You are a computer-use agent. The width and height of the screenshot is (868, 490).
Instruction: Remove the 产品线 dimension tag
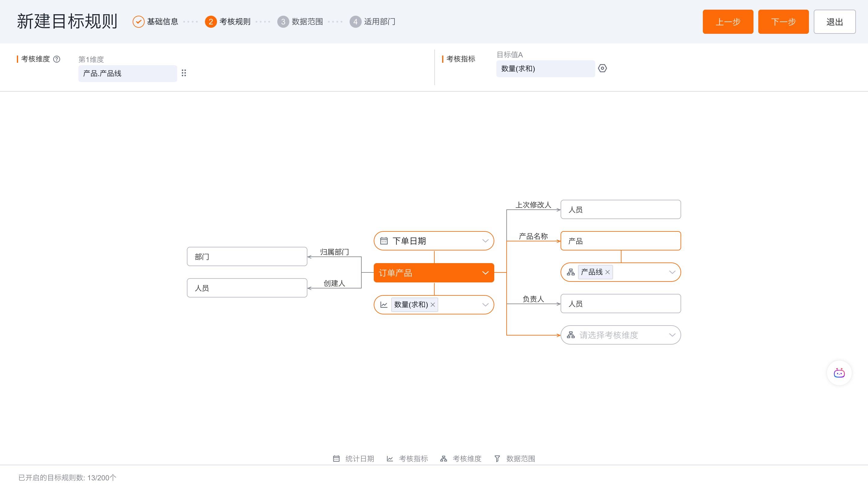pyautogui.click(x=608, y=272)
